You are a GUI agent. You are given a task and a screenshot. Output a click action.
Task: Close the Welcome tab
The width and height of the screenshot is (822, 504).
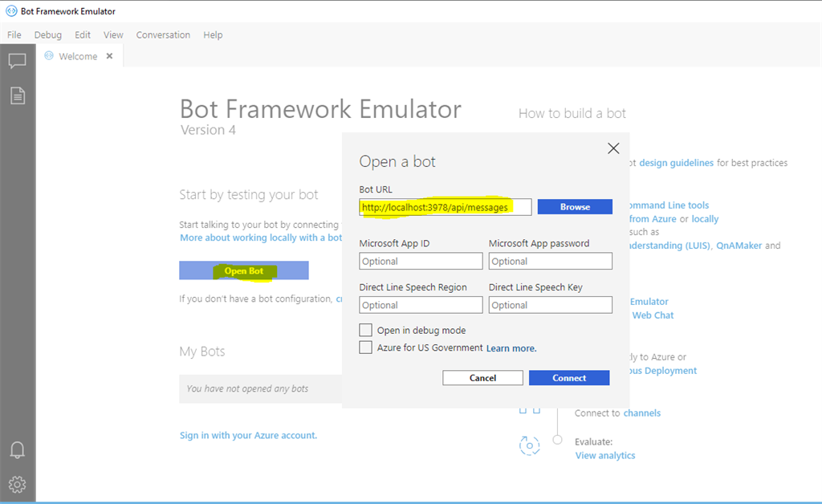pos(109,56)
